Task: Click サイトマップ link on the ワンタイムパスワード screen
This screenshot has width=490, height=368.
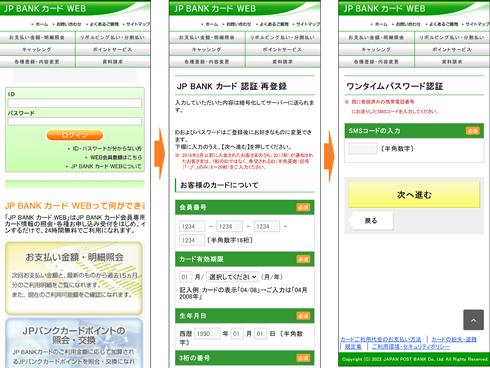Action: coord(477,24)
